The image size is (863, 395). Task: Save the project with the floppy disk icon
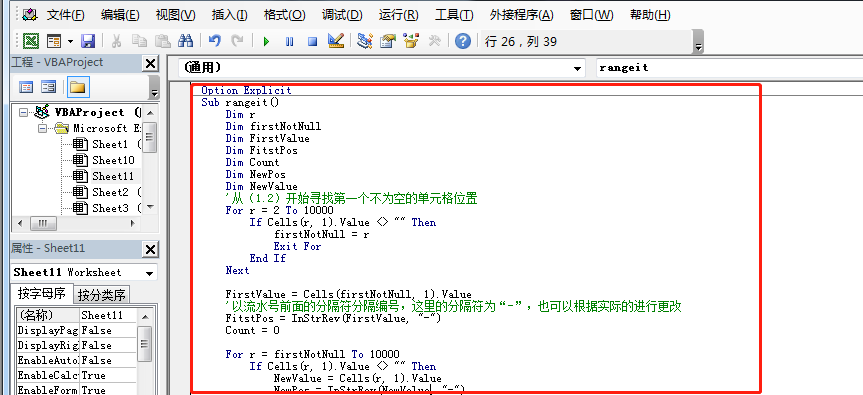pyautogui.click(x=88, y=41)
